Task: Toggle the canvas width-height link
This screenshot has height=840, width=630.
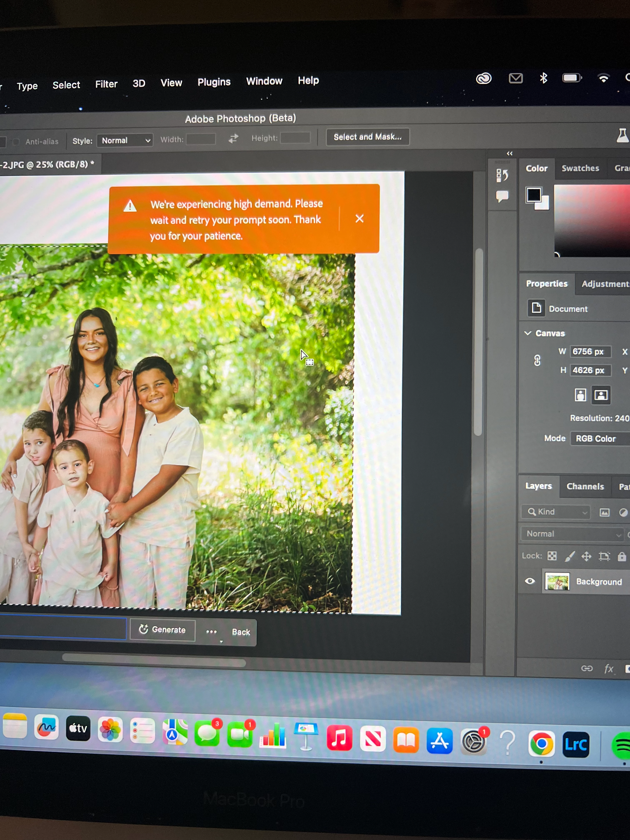Action: click(x=537, y=360)
